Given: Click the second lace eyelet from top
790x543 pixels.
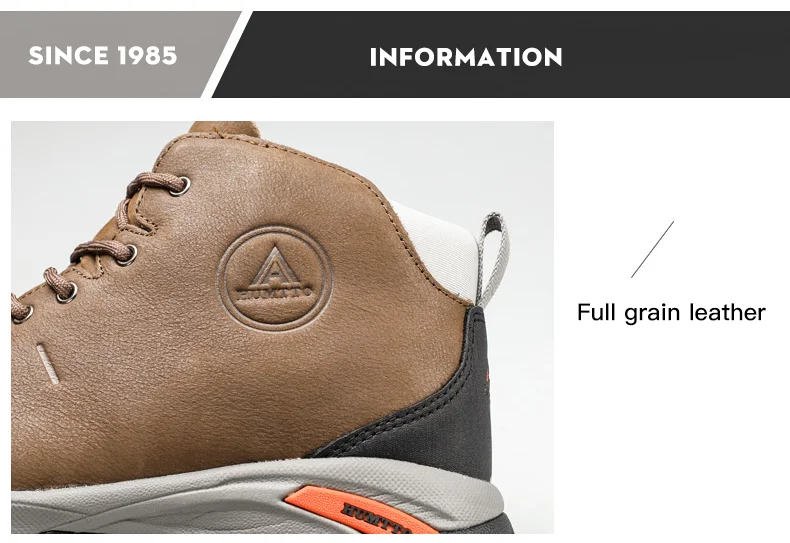Looking at the screenshot, I should (x=128, y=255).
